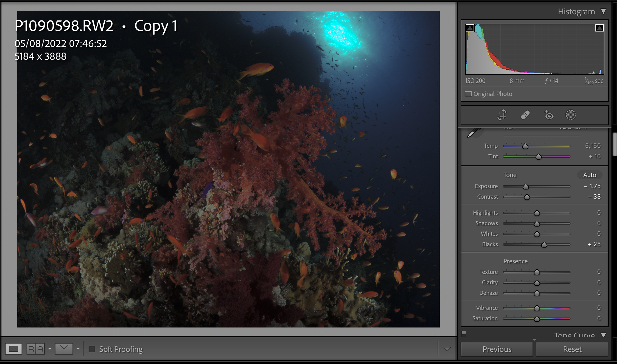Pick the White Balance eyedropper

[474, 133]
